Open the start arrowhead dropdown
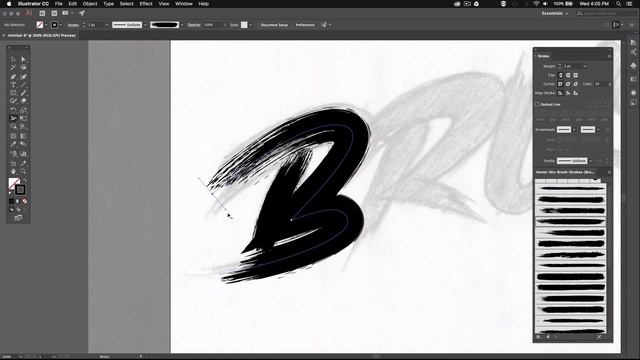Screen dimensions: 640x360 click(574, 129)
